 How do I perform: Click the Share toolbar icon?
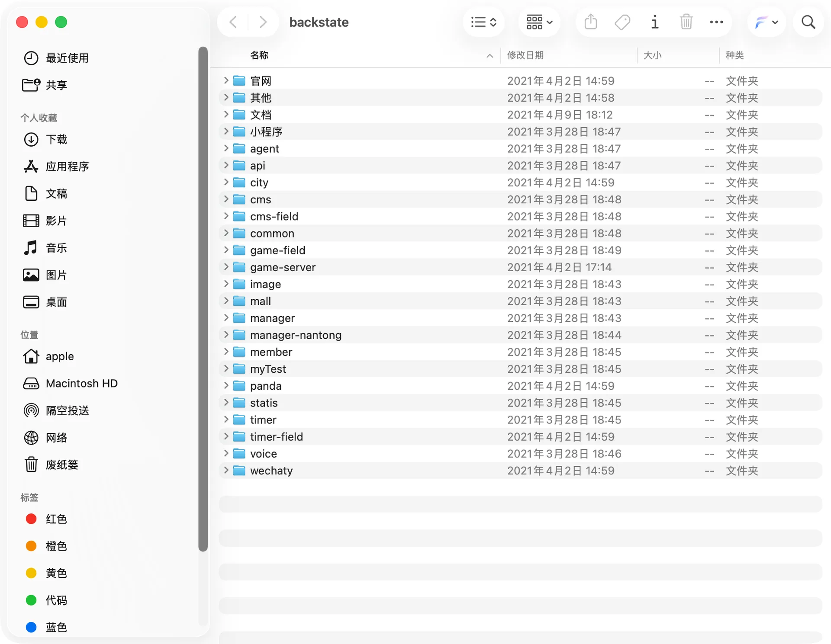point(590,22)
